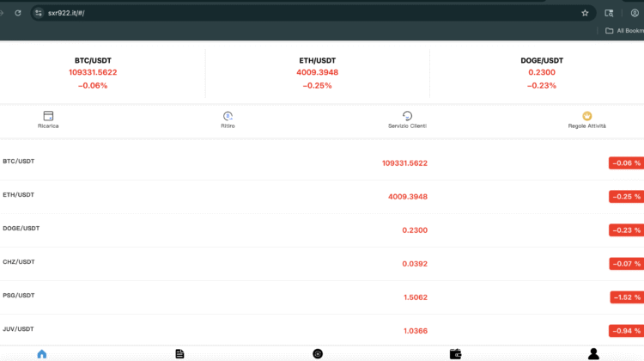Viewport: 644px width, 361px height.
Task: Open the document icon in bottom bar
Action: click(x=179, y=353)
